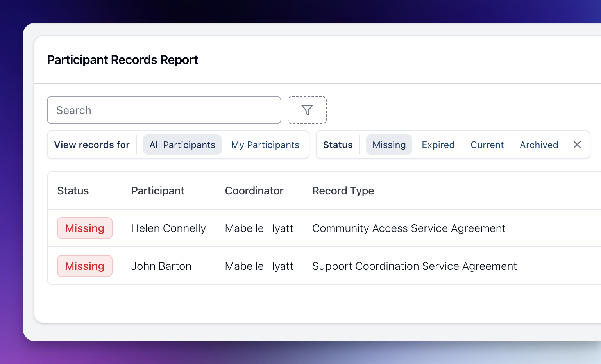Click the Status column header
Viewport: 601px width, 364px height.
(73, 191)
